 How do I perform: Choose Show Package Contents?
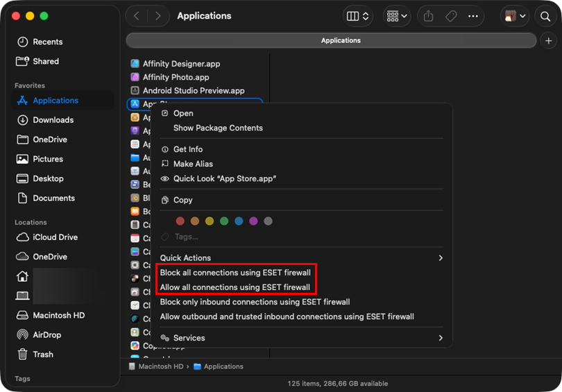[218, 128]
